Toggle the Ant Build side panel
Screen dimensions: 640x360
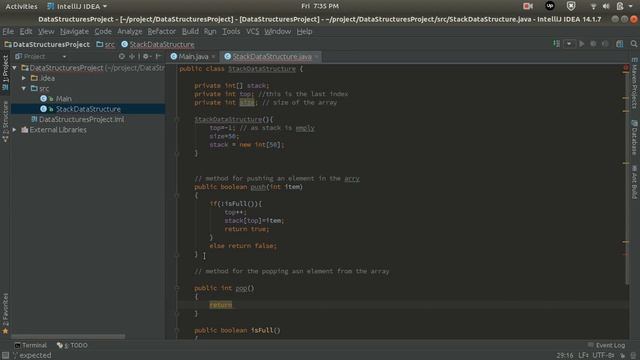coord(634,182)
